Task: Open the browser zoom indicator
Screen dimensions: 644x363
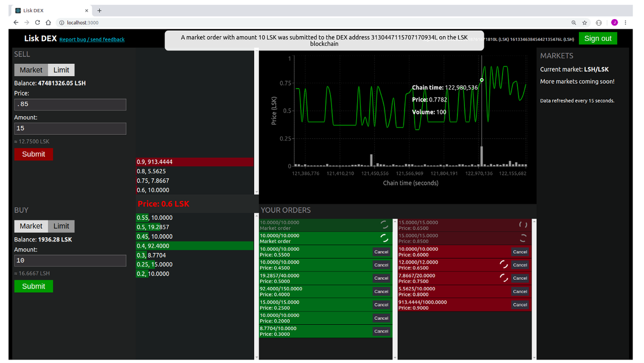Action: click(574, 23)
